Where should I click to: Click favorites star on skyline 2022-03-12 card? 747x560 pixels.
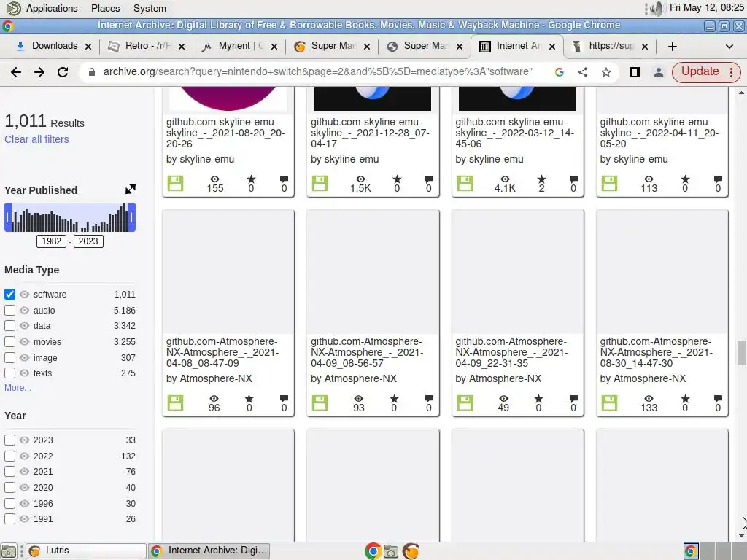point(541,179)
